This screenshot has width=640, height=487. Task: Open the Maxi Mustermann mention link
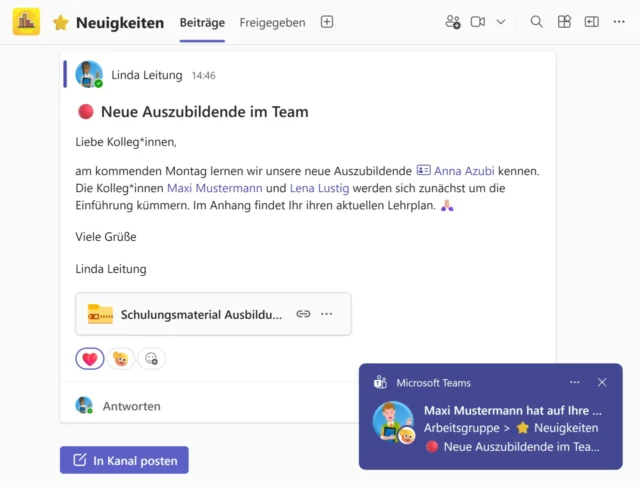coord(215,188)
